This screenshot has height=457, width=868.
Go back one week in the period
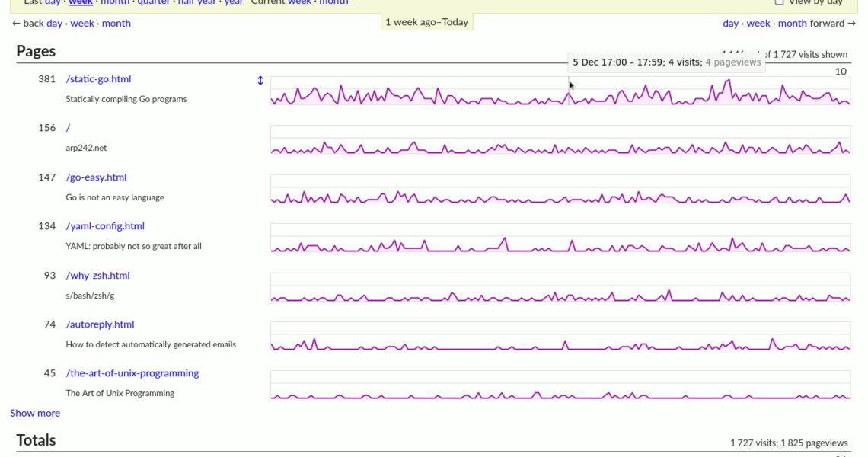(x=82, y=23)
